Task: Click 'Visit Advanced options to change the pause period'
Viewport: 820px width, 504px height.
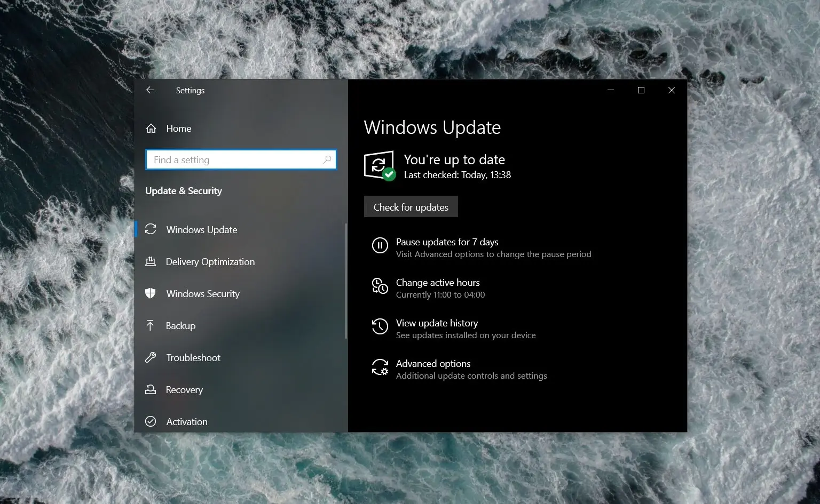Action: pos(494,254)
